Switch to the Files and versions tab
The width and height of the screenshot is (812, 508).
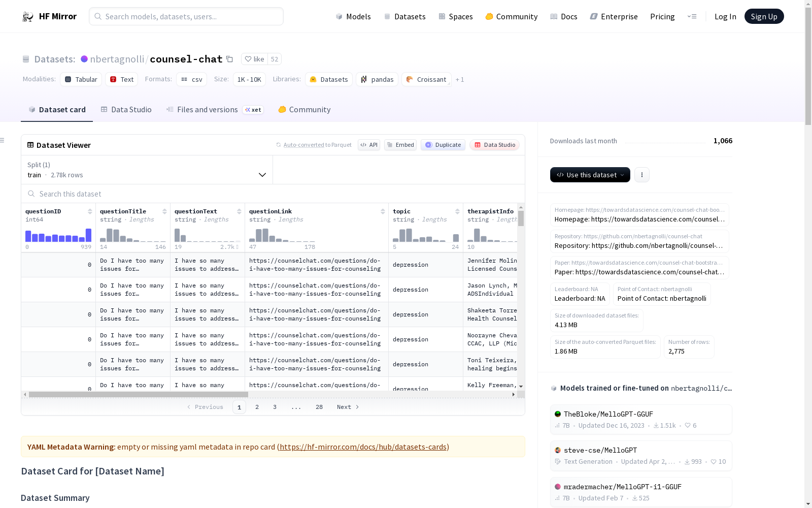[215, 110]
